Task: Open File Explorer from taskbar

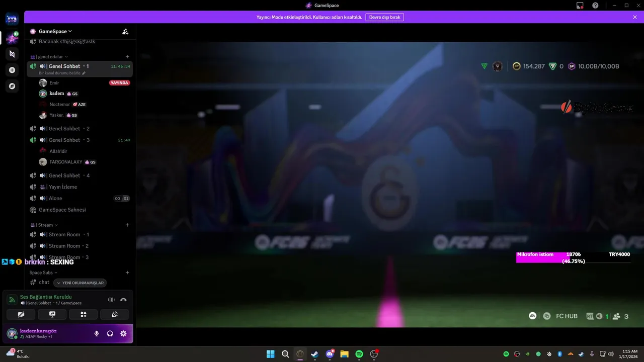Action: (344, 354)
